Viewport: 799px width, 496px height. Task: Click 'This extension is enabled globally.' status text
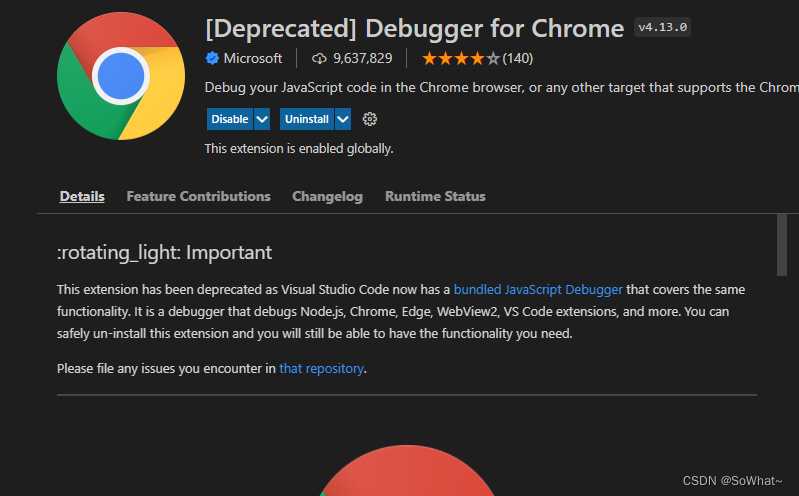point(299,149)
